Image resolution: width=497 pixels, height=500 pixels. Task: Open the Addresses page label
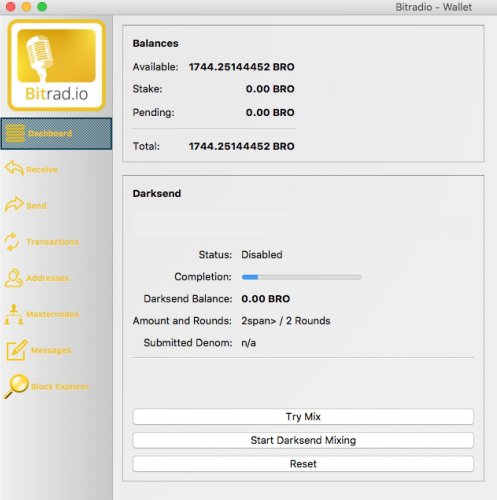click(48, 278)
